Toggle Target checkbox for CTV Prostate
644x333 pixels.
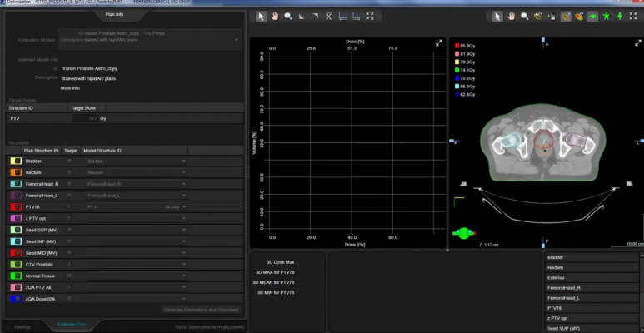pos(69,263)
